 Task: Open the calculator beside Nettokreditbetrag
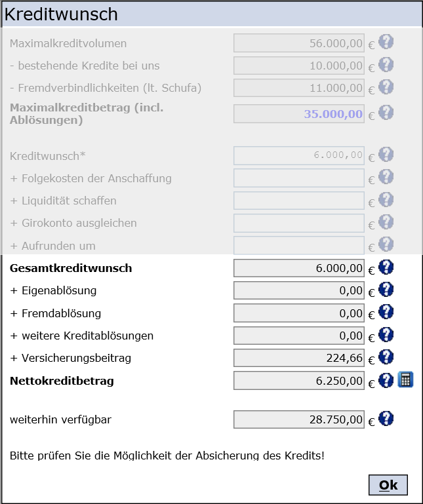(x=405, y=379)
